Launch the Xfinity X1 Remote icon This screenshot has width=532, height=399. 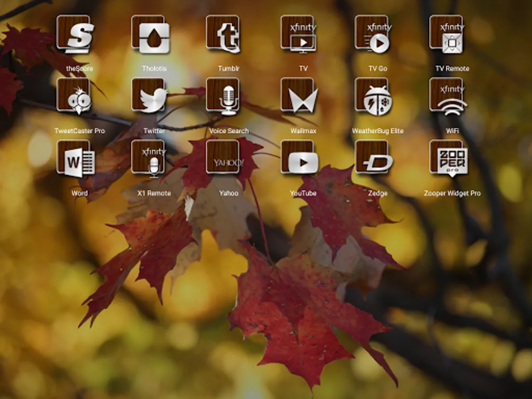150,159
